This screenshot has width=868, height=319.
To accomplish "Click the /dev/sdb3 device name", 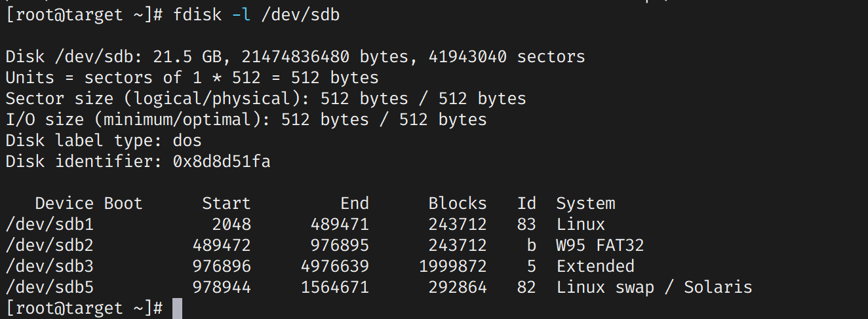I will 50,267.
